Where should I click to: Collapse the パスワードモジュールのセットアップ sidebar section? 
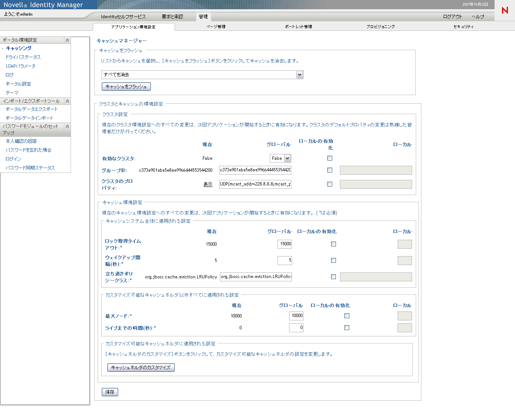tap(67, 126)
